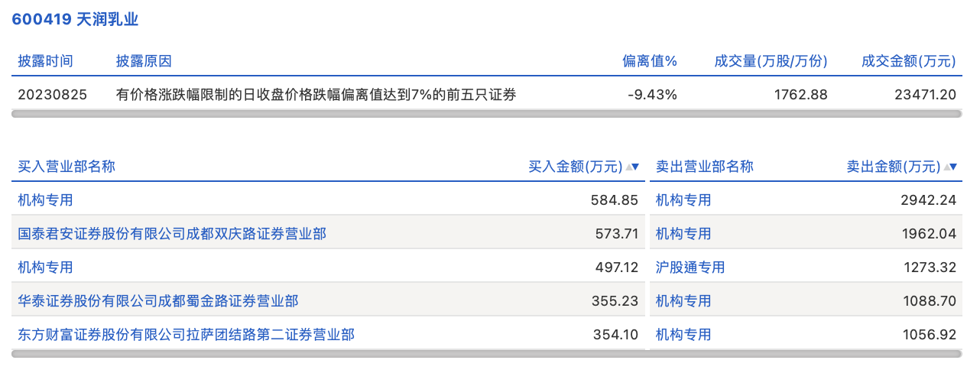This screenshot has height=373, width=980.
Task: Click the scrollbar under the sell-side table
Action: click(x=806, y=354)
